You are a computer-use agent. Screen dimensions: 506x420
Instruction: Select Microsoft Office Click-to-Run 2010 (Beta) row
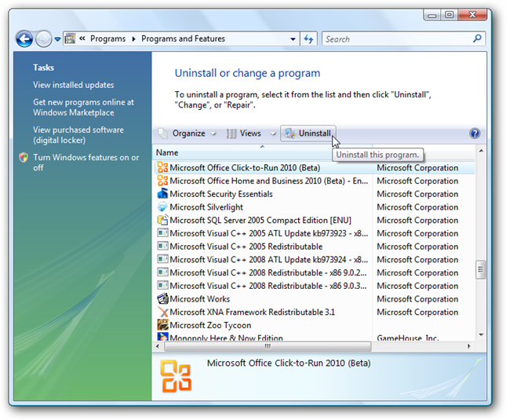tap(315, 168)
